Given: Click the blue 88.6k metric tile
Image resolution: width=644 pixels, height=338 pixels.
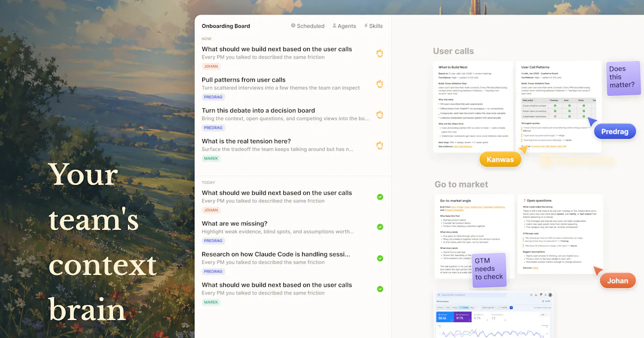Looking at the screenshot, I should click(446, 317).
